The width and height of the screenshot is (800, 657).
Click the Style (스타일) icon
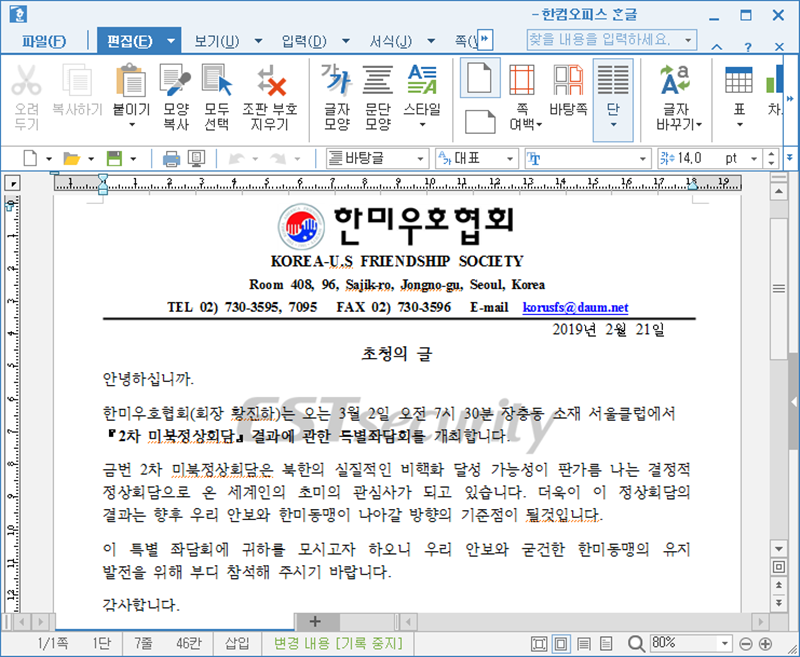pos(422,80)
